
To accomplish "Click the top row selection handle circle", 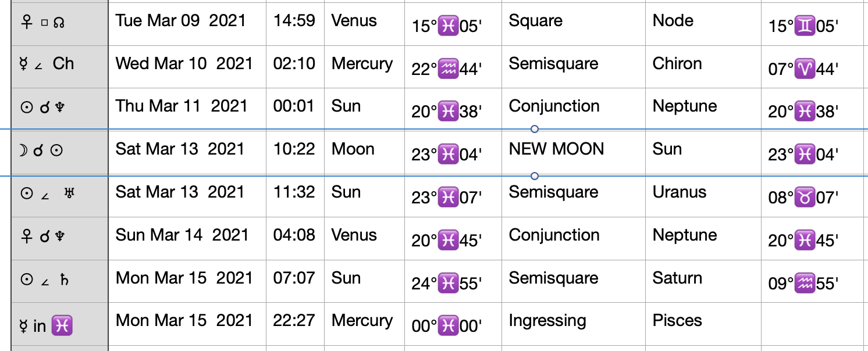I will [x=535, y=129].
